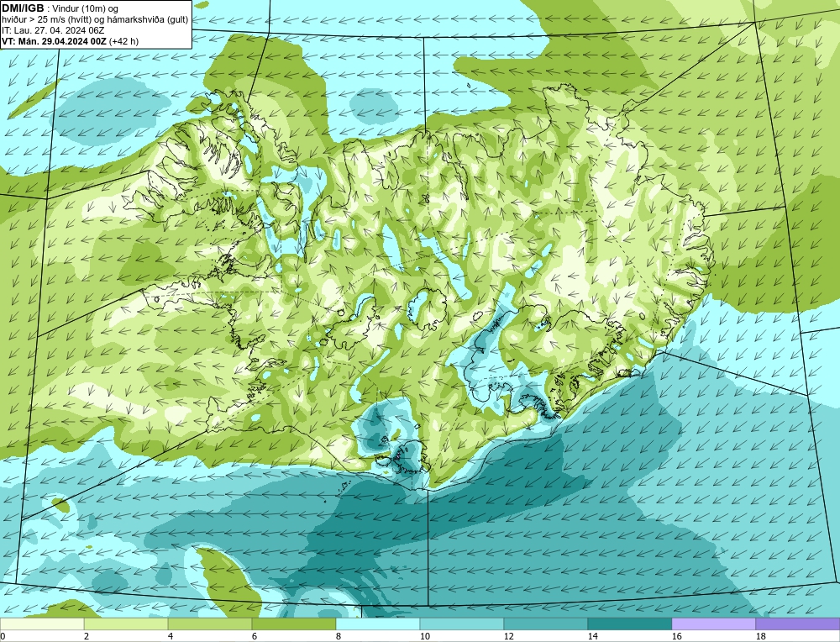Click the 0–2 m/s palest legend swatch
This screenshot has width=840, height=642.
(x=42, y=624)
